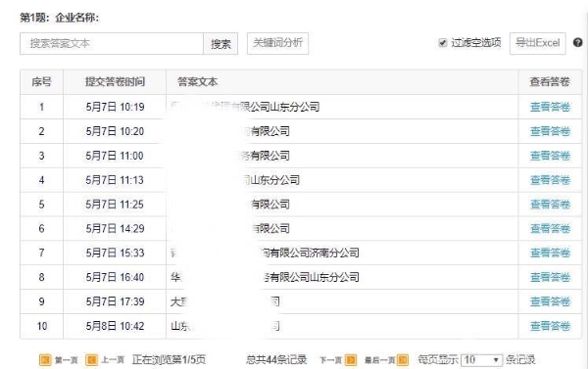View answer sheet for row 1

coord(550,107)
